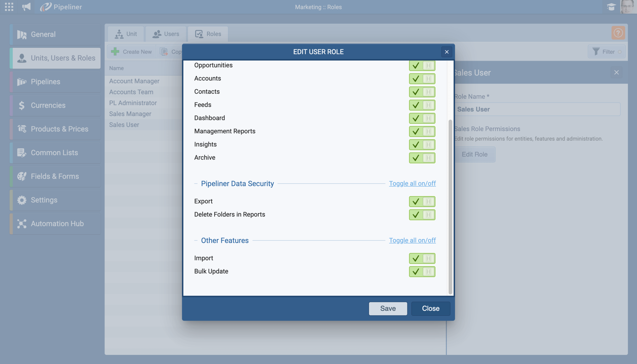Image resolution: width=637 pixels, height=364 pixels.
Task: Toggle the Export permission switch
Action: [x=422, y=201]
